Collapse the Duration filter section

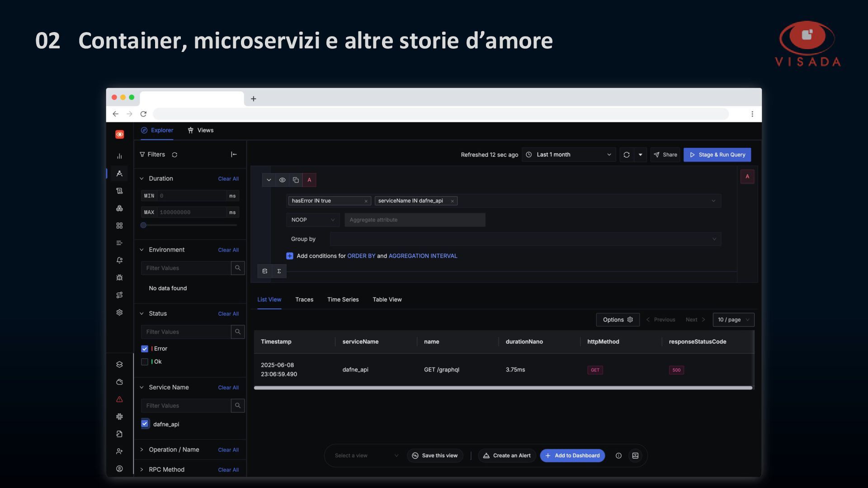tap(142, 178)
